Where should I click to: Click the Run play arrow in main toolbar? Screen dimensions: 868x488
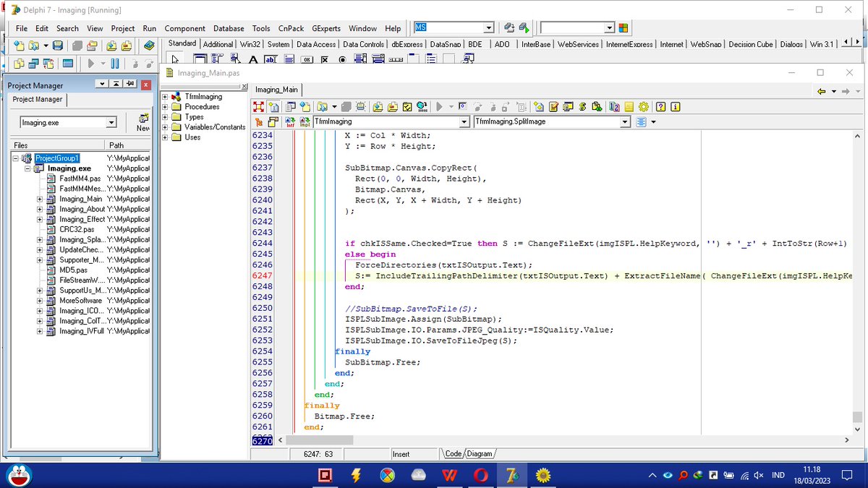[91, 64]
